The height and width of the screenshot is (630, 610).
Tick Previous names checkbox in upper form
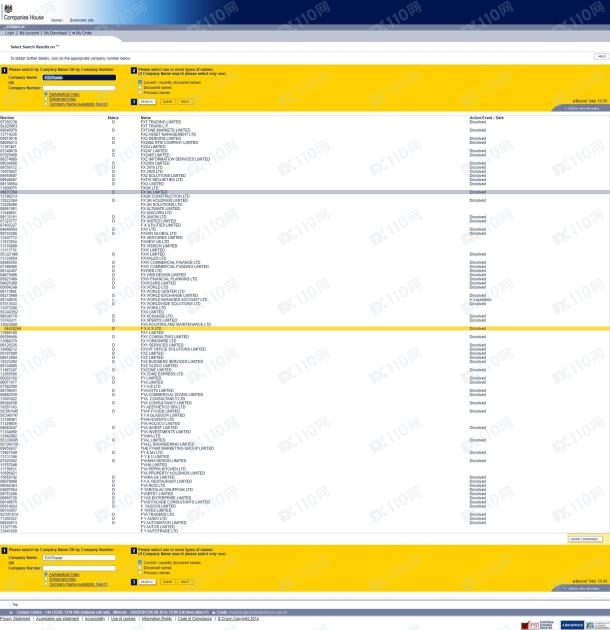click(x=140, y=92)
